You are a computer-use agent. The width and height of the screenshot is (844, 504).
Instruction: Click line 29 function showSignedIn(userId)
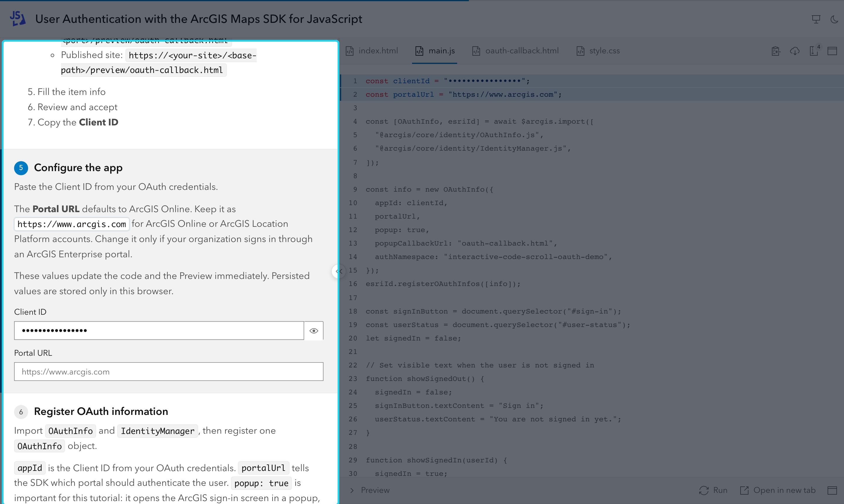click(x=436, y=460)
